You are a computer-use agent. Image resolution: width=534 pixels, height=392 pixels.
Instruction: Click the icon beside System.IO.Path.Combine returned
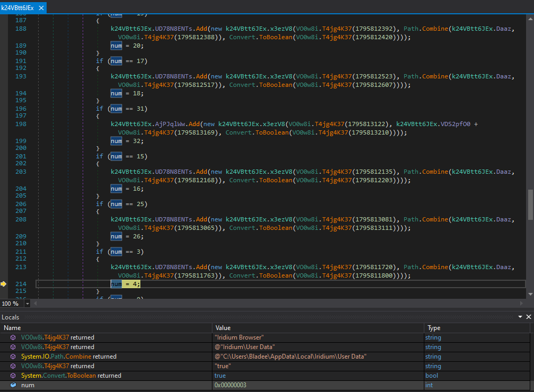click(13, 357)
